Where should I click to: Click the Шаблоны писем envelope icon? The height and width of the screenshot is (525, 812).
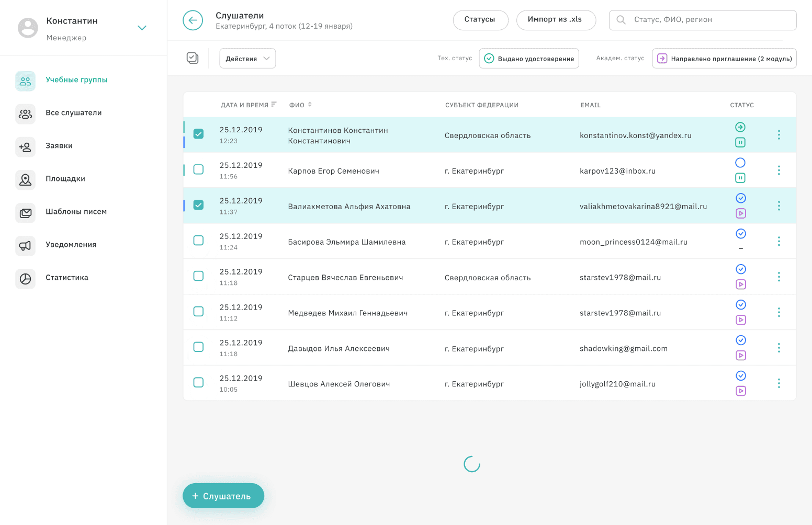click(25, 212)
